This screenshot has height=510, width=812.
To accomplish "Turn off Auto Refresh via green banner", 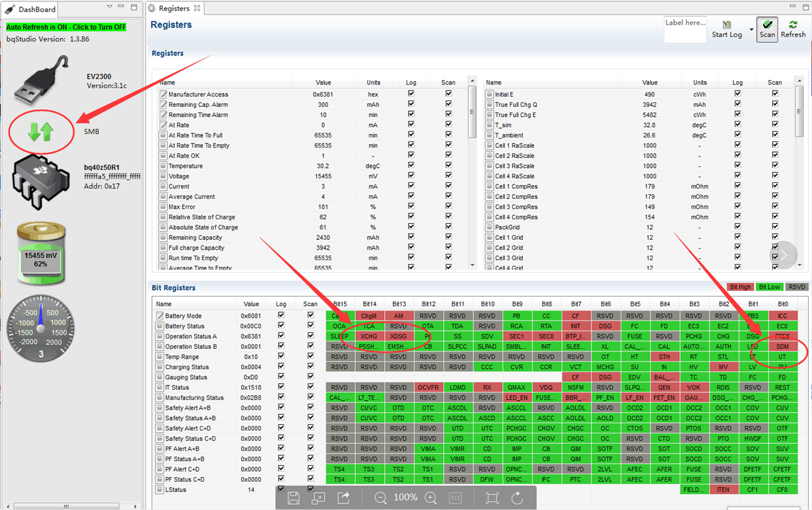I will tap(66, 27).
